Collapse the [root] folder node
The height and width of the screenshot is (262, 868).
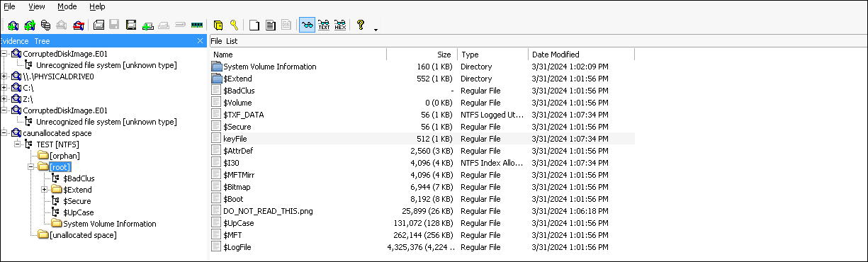[30, 167]
